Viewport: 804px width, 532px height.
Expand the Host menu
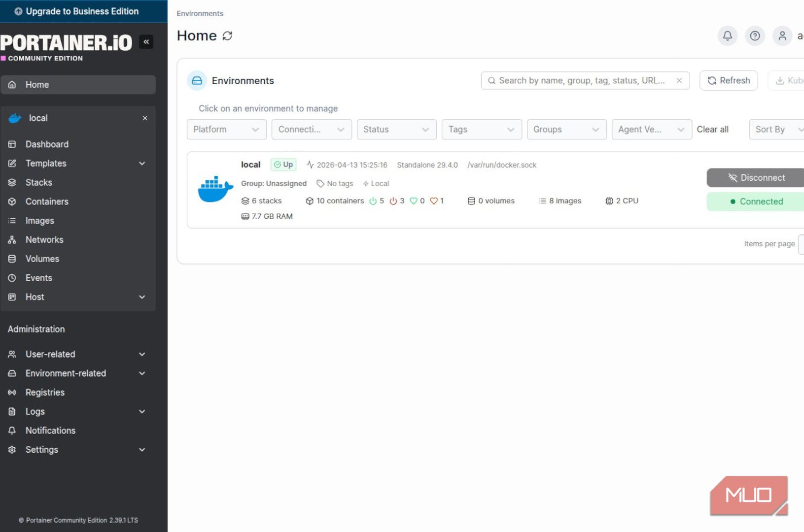click(x=78, y=297)
